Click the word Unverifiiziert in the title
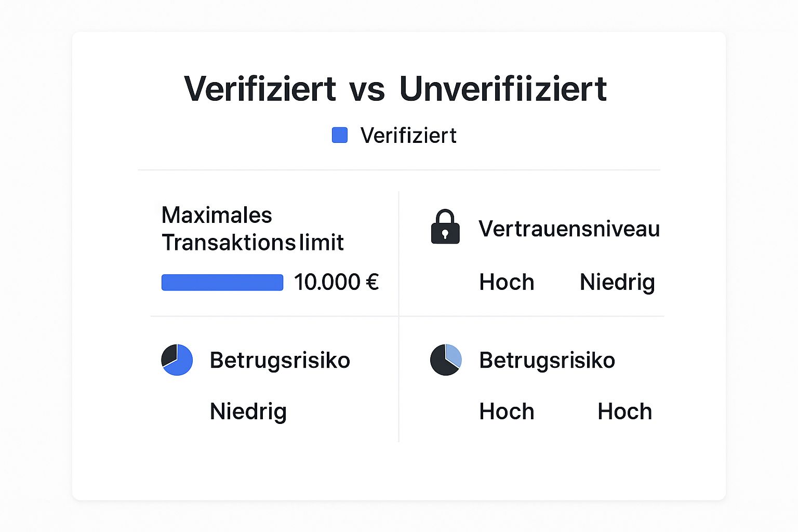Viewport: 798px width, 532px height. (503, 88)
